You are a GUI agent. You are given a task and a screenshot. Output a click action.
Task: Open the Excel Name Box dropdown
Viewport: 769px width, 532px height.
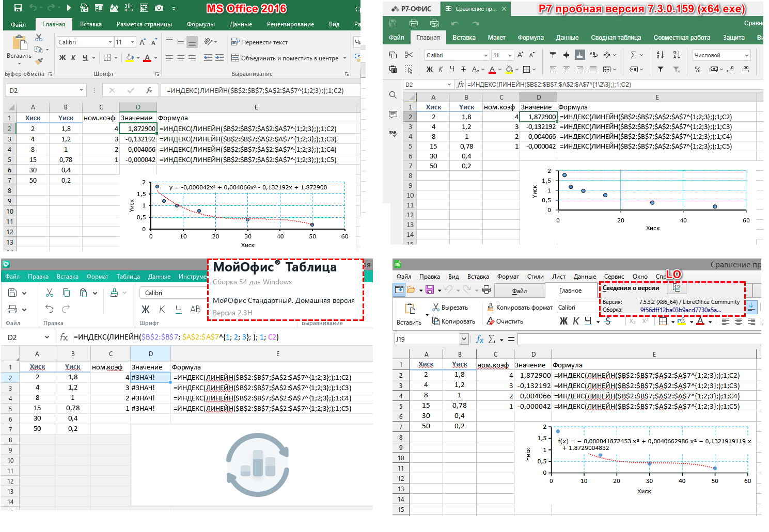[x=81, y=90]
